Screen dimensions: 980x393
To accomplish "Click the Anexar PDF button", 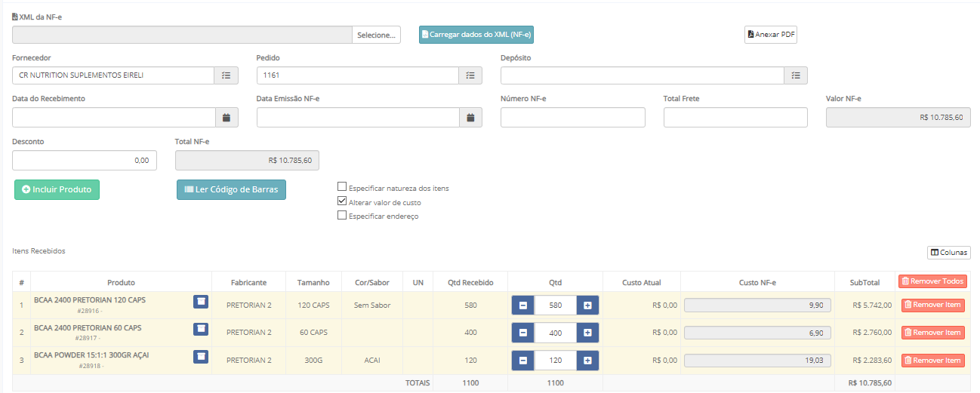I will [771, 35].
